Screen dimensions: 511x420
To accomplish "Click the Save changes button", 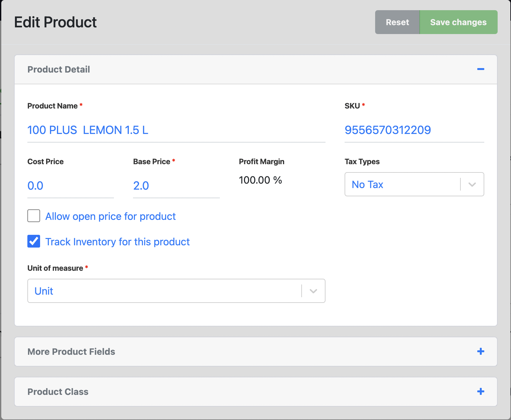I will click(458, 22).
